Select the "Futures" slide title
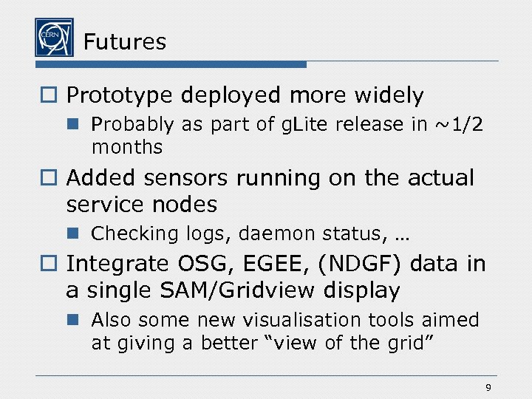This screenshot has width=532, height=399. pos(125,41)
